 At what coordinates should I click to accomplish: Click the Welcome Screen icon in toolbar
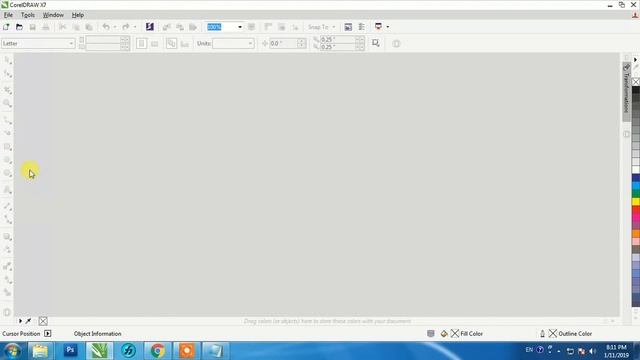point(348,27)
